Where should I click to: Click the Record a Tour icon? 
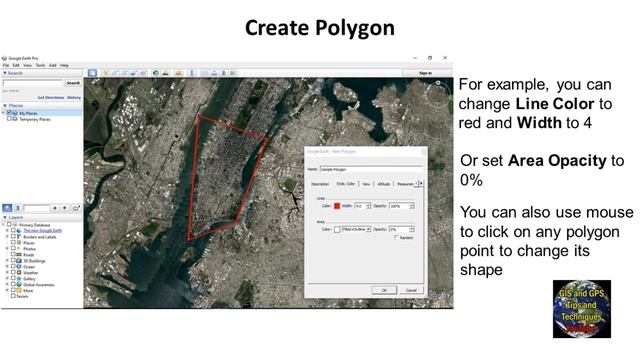(x=143, y=73)
